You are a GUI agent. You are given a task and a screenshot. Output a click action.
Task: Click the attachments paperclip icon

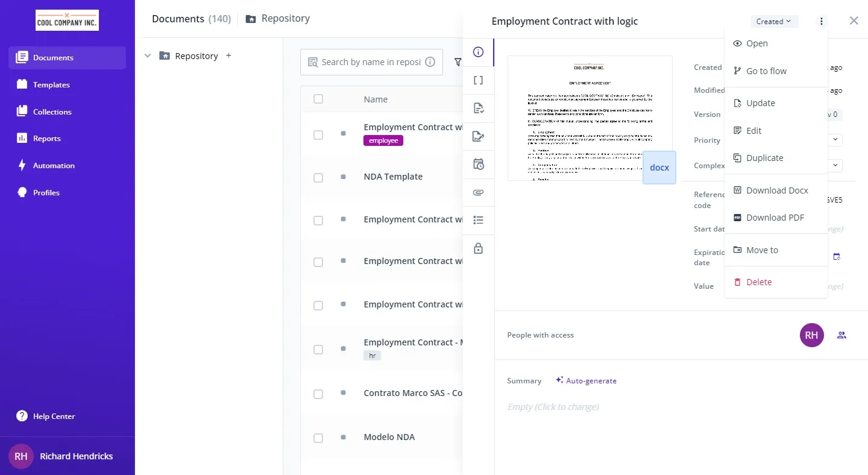(x=478, y=193)
